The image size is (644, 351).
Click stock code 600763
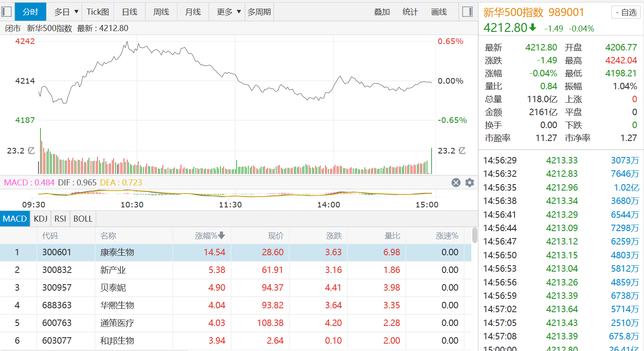coord(57,323)
